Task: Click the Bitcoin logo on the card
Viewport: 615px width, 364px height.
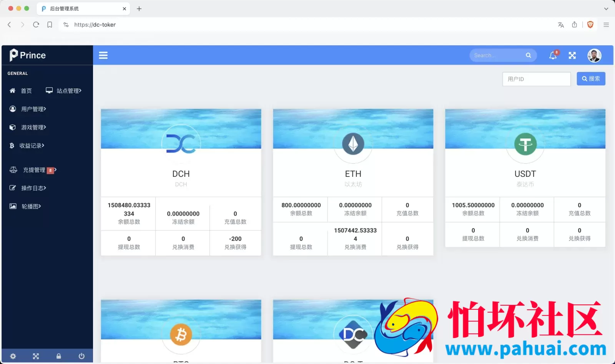Action: coord(181,334)
